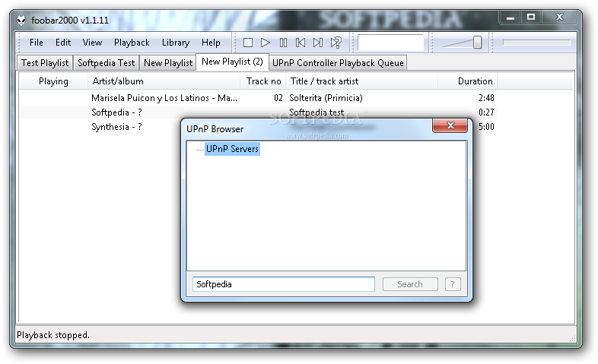The image size is (598, 364).
Task: Click the 5:00 duration value
Action: coord(486,127)
